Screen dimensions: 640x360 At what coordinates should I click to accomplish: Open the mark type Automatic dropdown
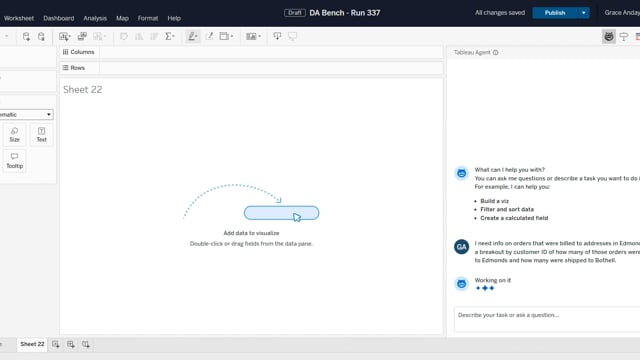(26, 115)
